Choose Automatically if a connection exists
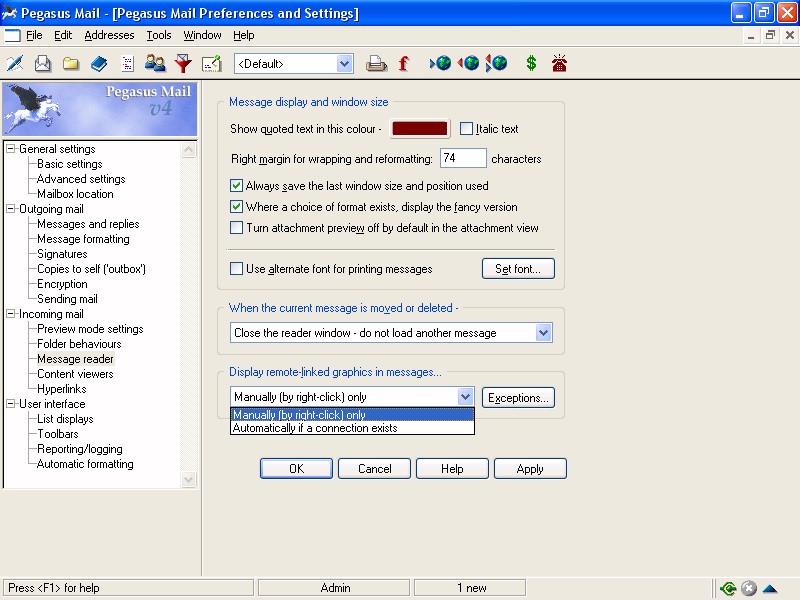The image size is (800, 600). pyautogui.click(x=352, y=428)
